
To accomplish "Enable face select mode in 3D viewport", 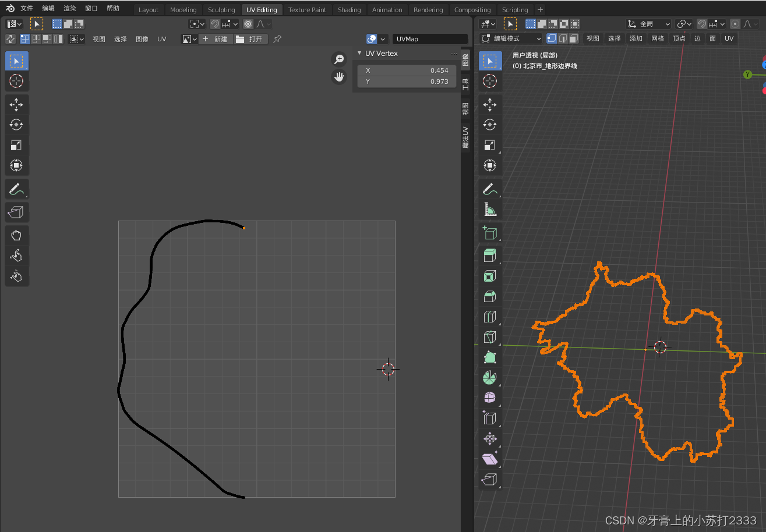I will (x=574, y=38).
